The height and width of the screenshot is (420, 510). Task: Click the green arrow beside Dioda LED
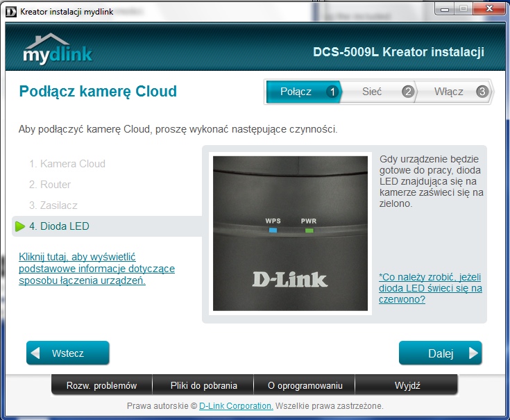click(x=20, y=226)
